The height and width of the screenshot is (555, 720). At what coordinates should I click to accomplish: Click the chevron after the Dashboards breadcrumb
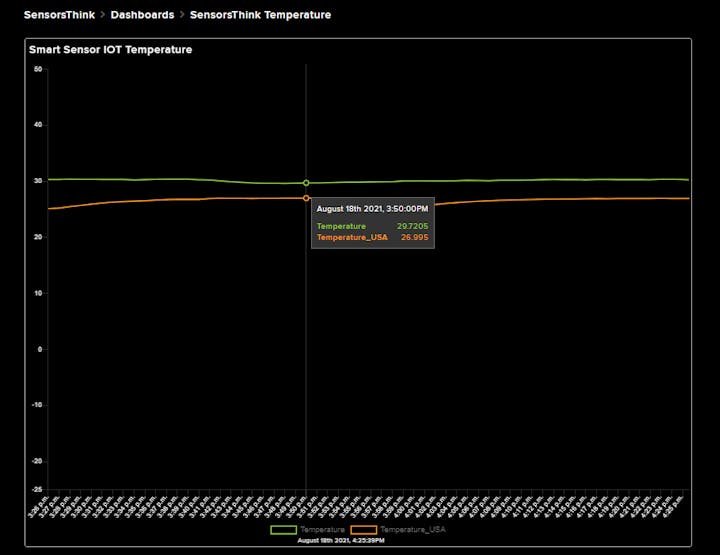pyautogui.click(x=182, y=15)
